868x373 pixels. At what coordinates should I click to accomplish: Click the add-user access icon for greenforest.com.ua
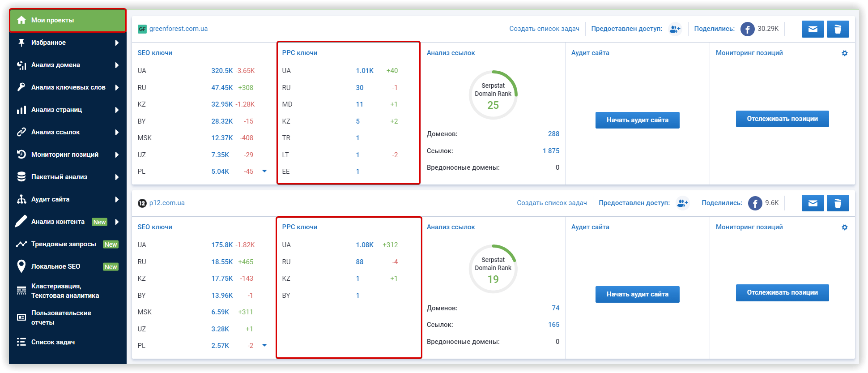pyautogui.click(x=675, y=29)
